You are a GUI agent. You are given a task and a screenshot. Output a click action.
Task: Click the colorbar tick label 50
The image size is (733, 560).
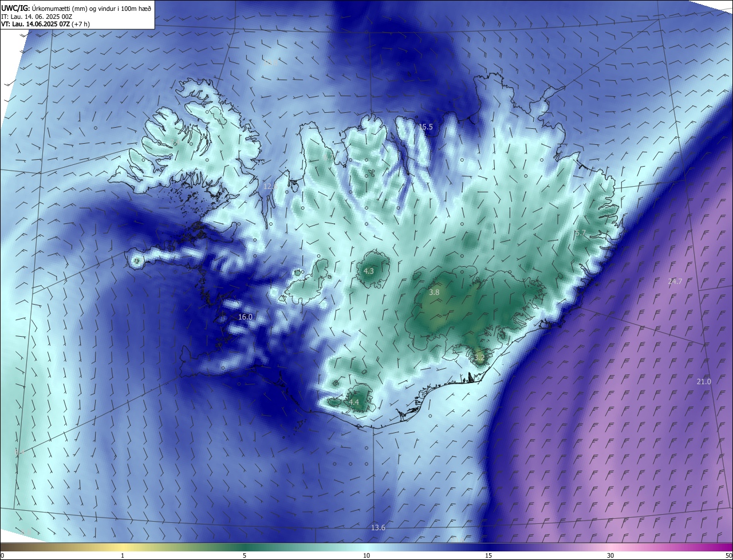[728, 555]
